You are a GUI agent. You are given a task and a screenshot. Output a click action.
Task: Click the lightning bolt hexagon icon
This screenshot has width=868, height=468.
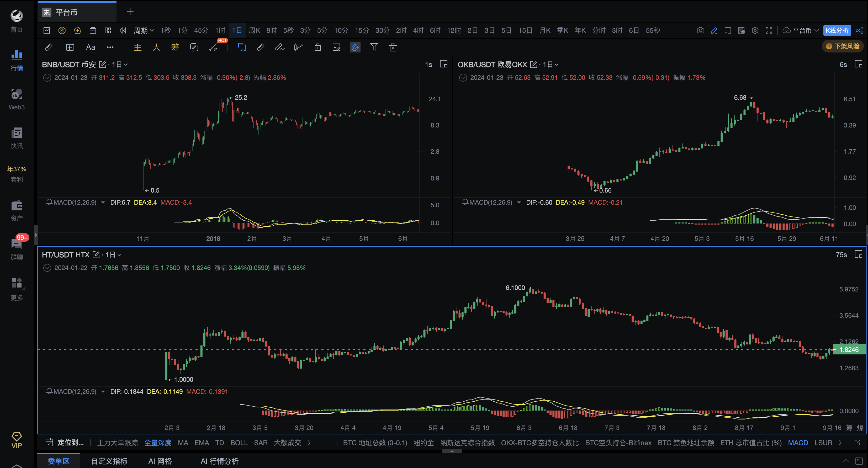[x=77, y=30]
